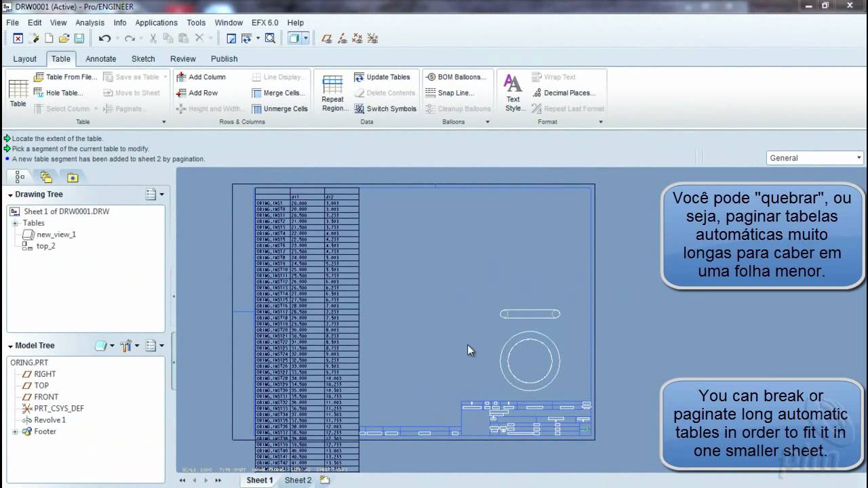The height and width of the screenshot is (488, 868).
Task: Click the Open folder icon
Action: [x=64, y=39]
